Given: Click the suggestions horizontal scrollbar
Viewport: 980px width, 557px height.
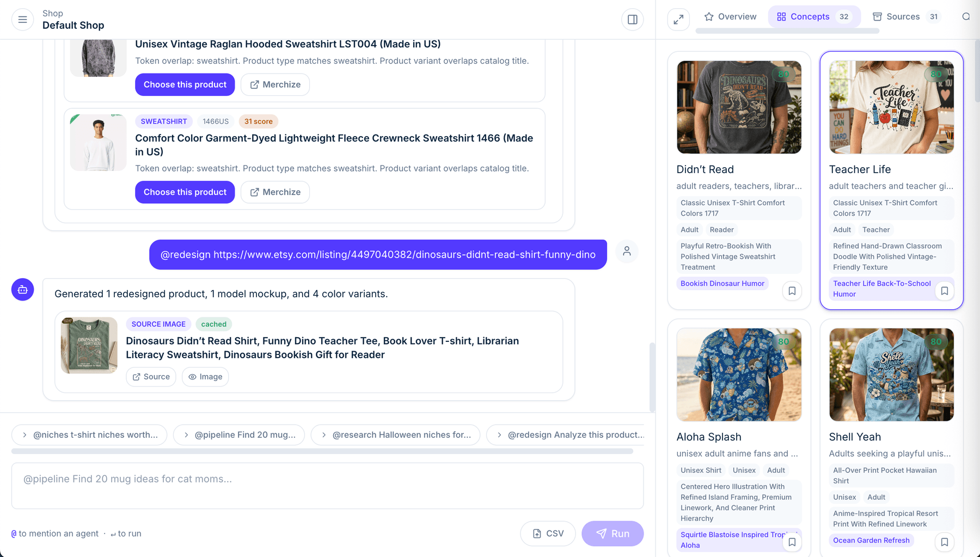Looking at the screenshot, I should click(322, 451).
